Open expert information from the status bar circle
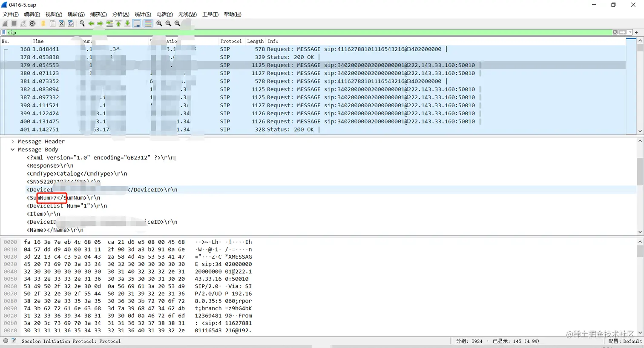This screenshot has height=348, width=644. click(x=6, y=341)
